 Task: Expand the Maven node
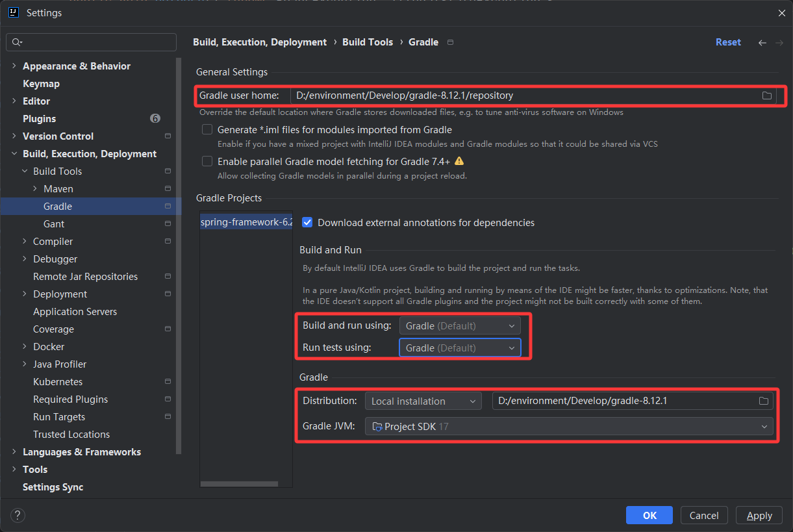(x=35, y=189)
